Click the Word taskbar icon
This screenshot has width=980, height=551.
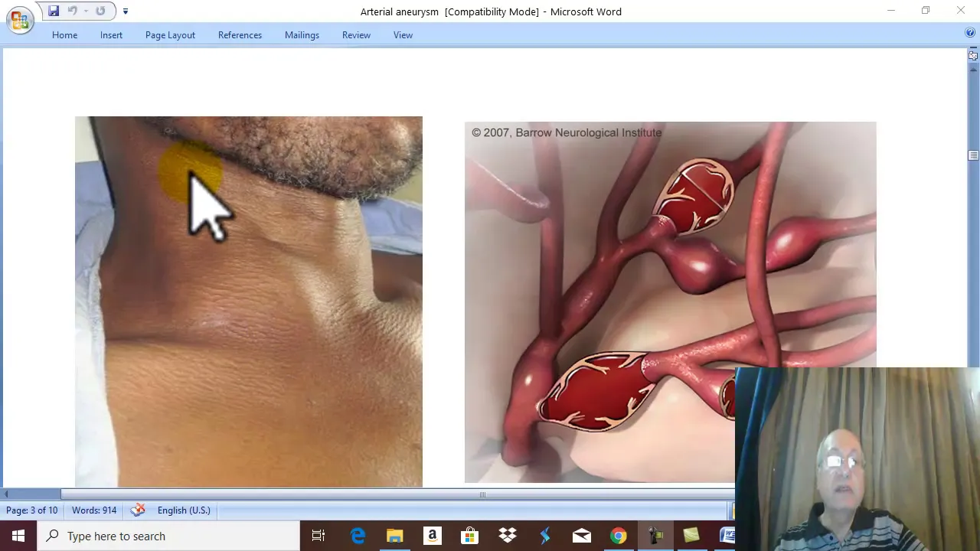[726, 536]
